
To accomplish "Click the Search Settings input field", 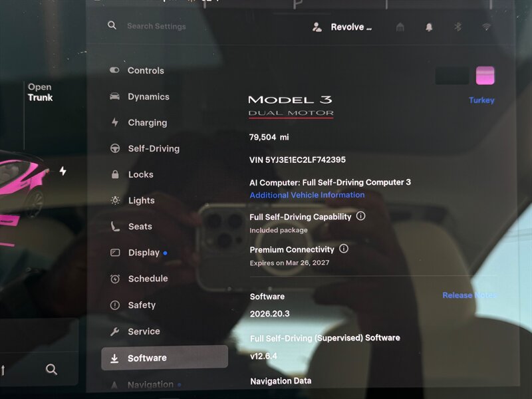I will 156,26.
